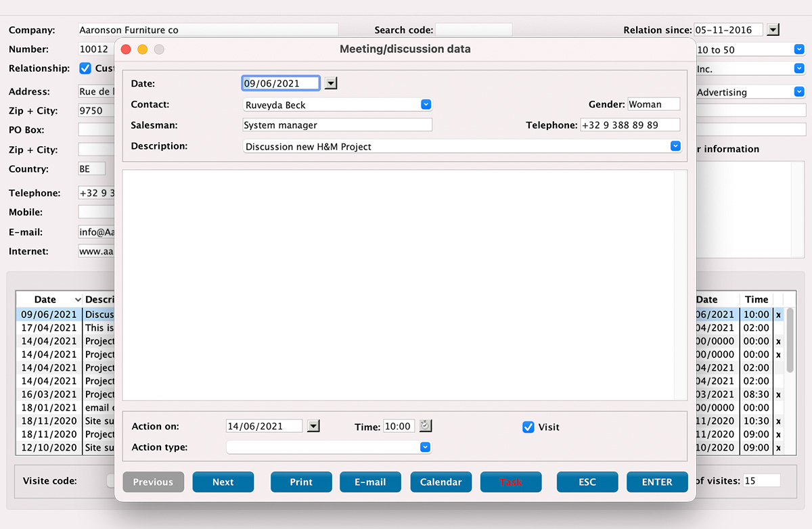This screenshot has height=529, width=812.
Task: Click the ENTER button
Action: tap(657, 482)
